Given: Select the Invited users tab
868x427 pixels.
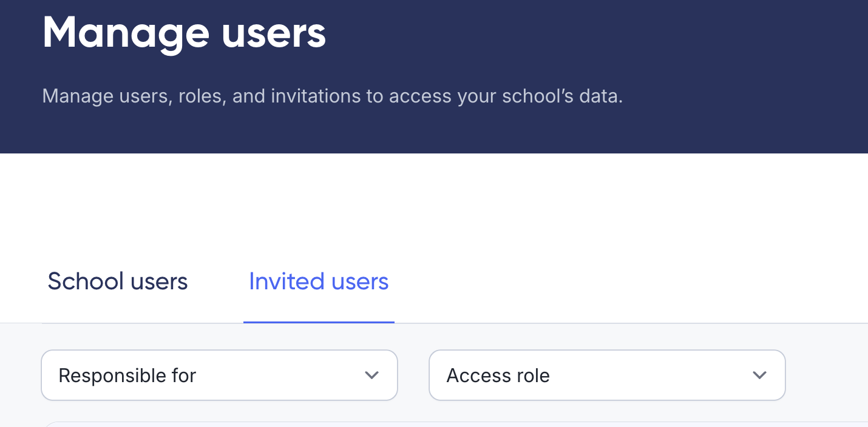Looking at the screenshot, I should pyautogui.click(x=319, y=281).
